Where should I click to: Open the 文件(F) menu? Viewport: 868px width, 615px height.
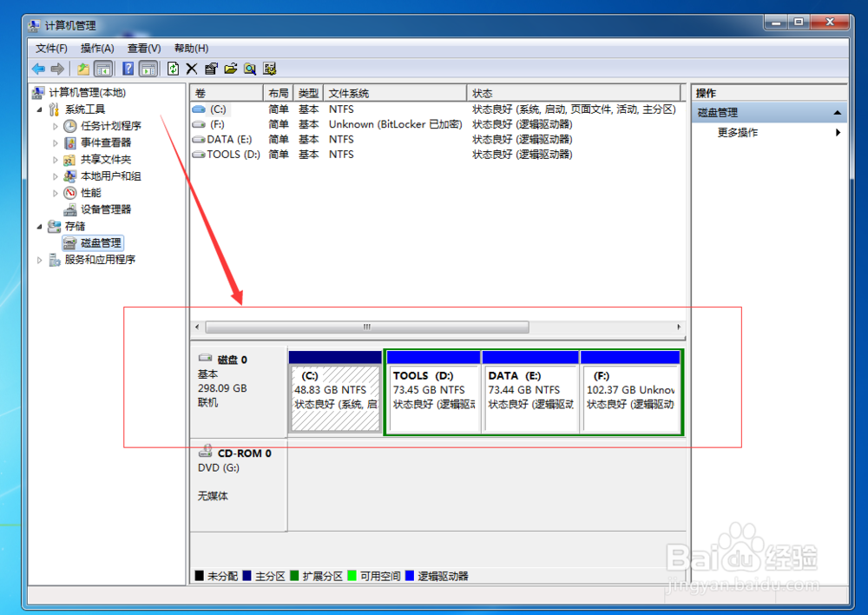point(51,48)
